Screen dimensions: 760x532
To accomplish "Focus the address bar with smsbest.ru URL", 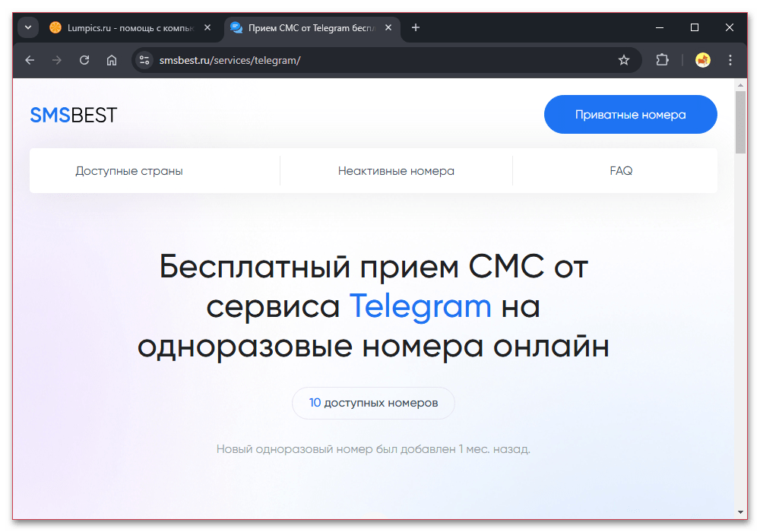I will point(386,60).
